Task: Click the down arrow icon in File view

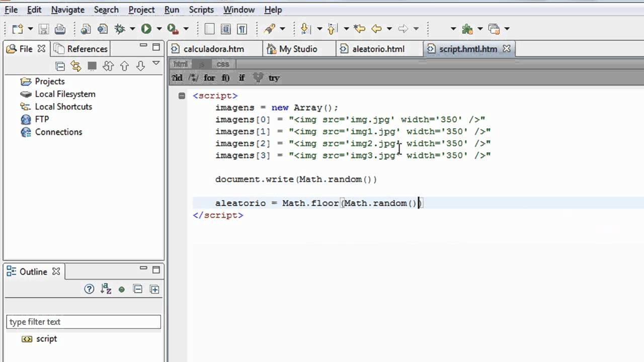Action: (140, 66)
